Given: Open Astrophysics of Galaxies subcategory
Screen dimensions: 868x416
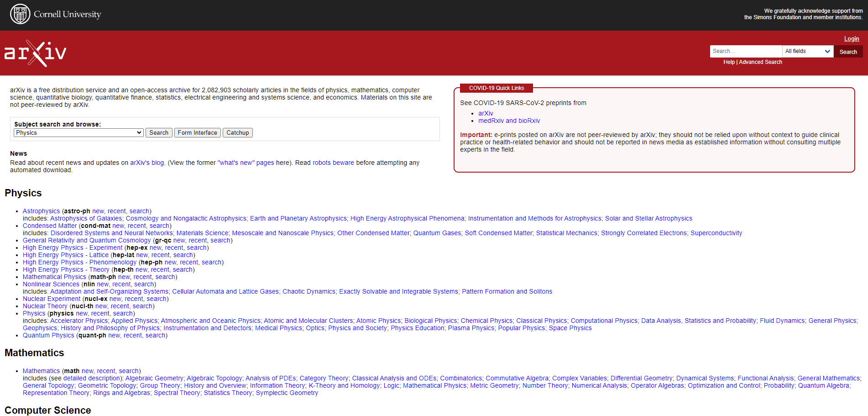Looking at the screenshot, I should (x=86, y=218).
